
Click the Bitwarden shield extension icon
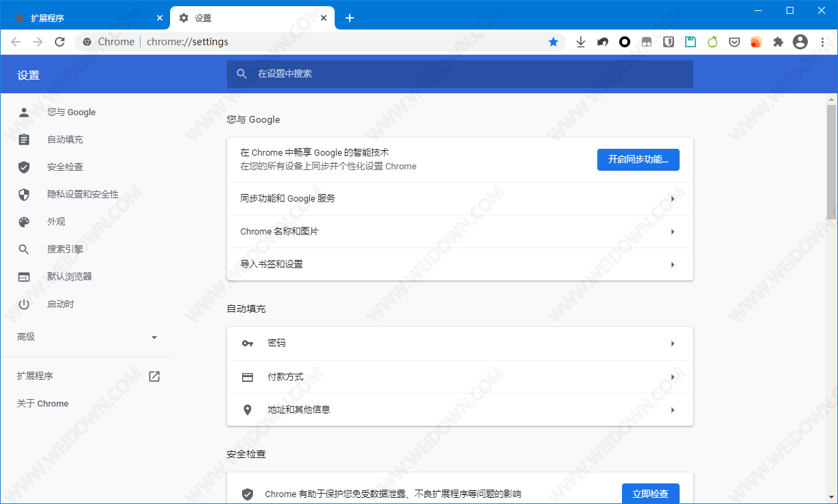click(x=669, y=42)
